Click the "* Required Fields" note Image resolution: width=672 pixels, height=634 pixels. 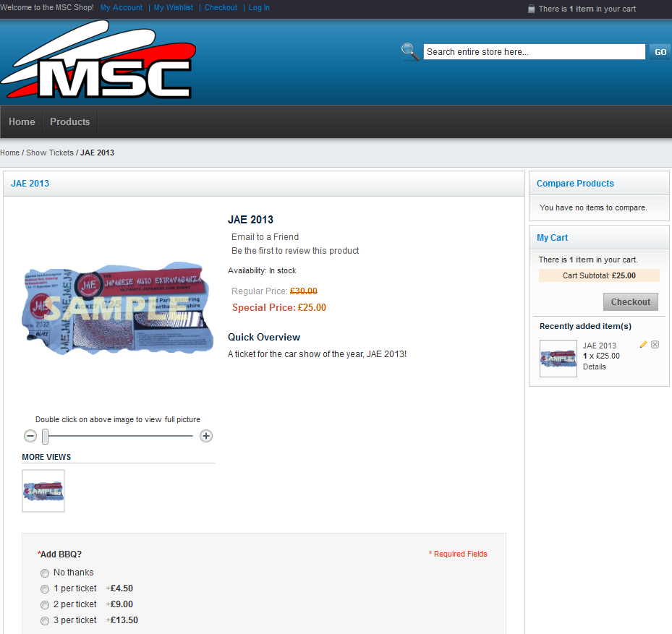point(458,554)
